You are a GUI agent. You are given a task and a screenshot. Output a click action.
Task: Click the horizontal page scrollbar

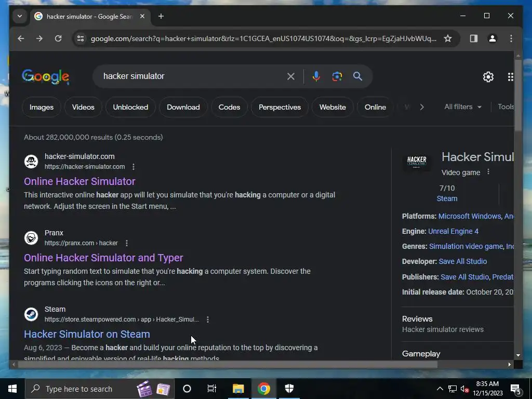pos(228,365)
